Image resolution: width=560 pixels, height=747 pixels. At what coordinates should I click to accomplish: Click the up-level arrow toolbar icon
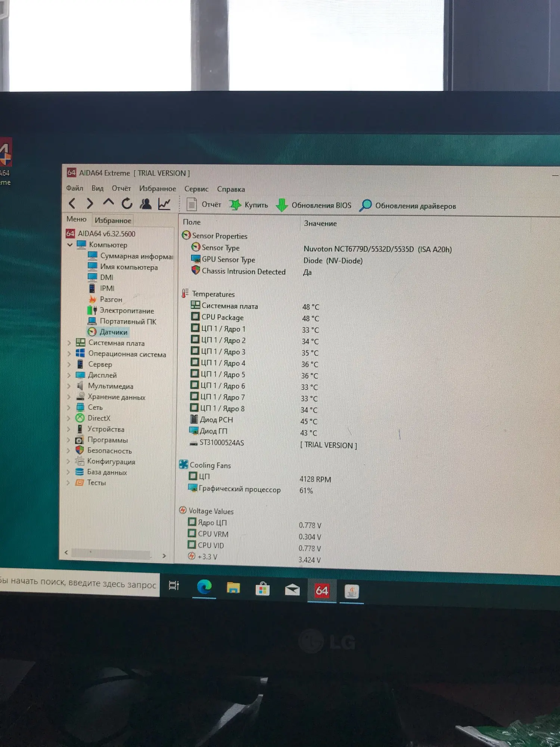[108, 203]
